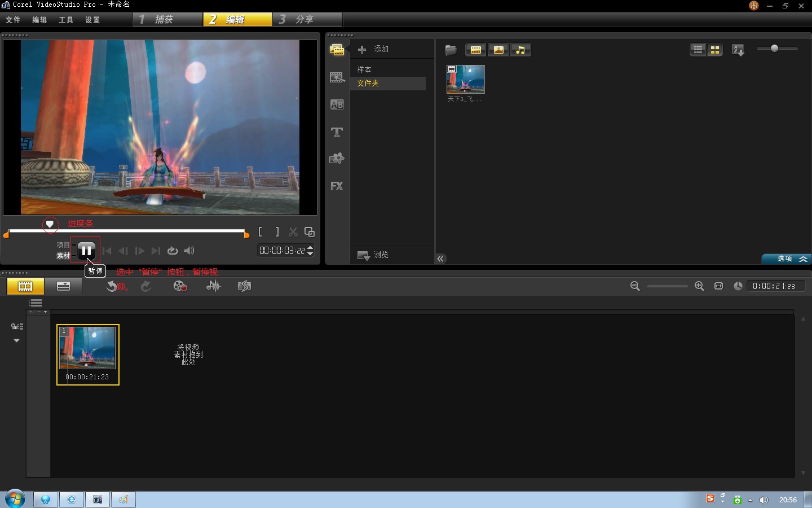Jump to the clip start with Home button
This screenshot has height=508, width=812.
point(108,251)
